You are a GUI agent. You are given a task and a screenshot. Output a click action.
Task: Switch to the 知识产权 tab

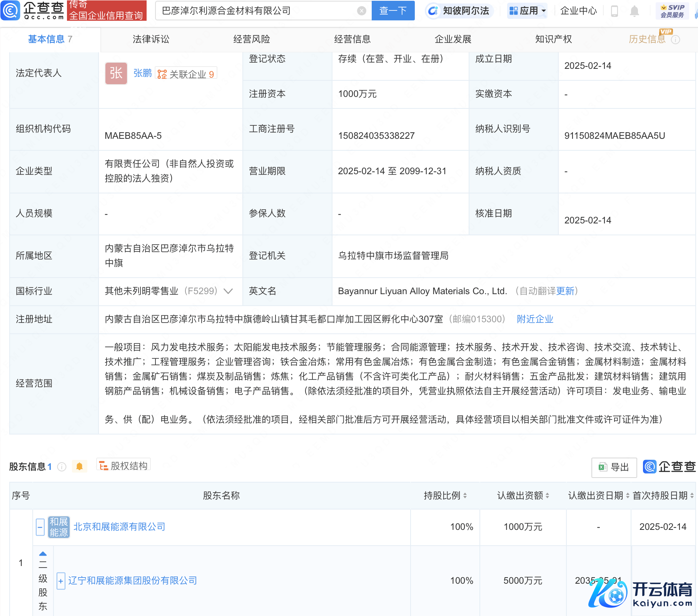[x=553, y=39]
